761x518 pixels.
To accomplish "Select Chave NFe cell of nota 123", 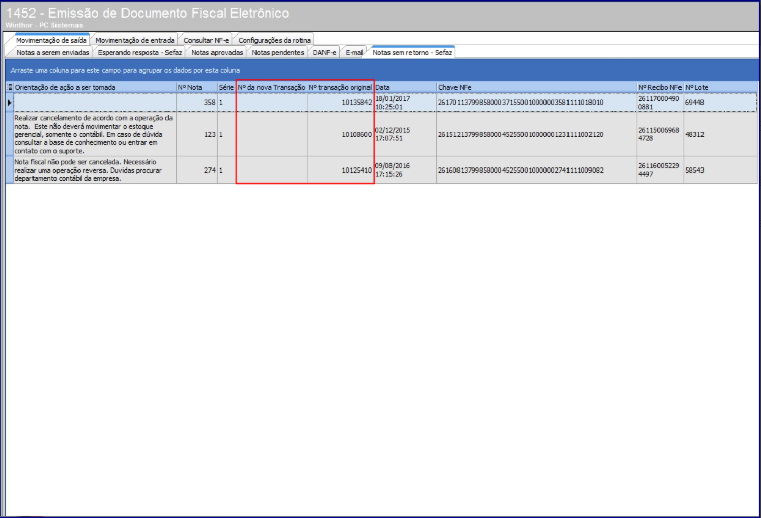I will pos(536,134).
